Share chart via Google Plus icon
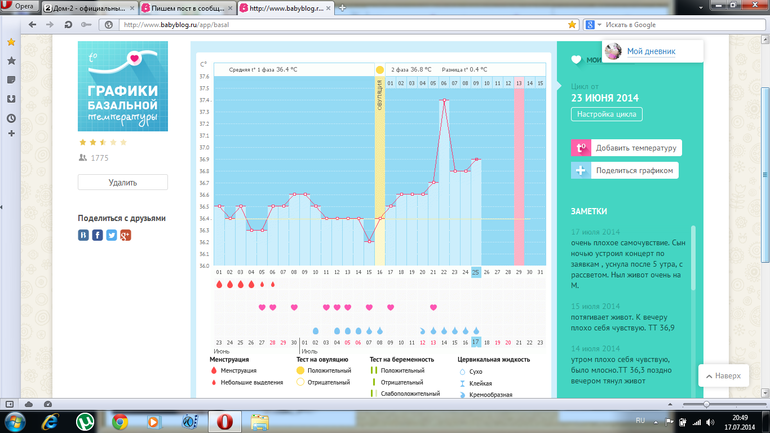The height and width of the screenshot is (433, 770). pyautogui.click(x=126, y=235)
